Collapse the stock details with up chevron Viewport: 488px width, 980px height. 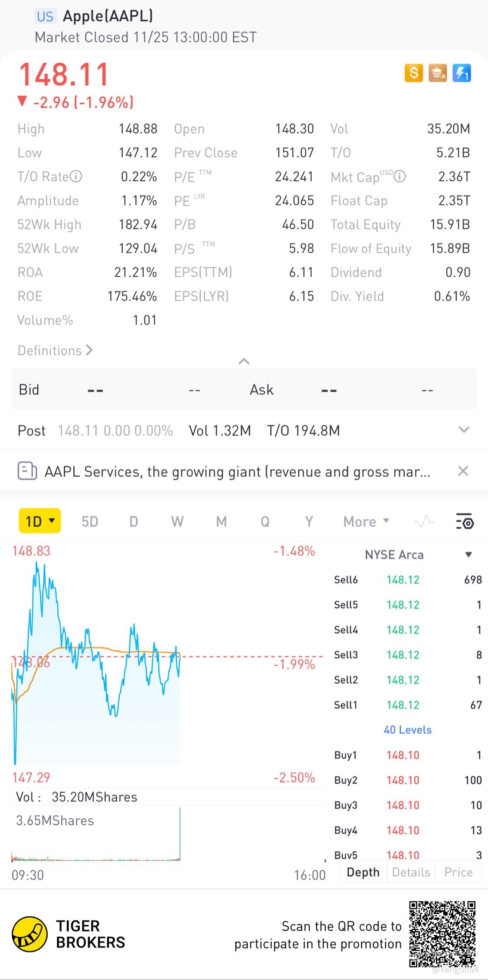244,361
